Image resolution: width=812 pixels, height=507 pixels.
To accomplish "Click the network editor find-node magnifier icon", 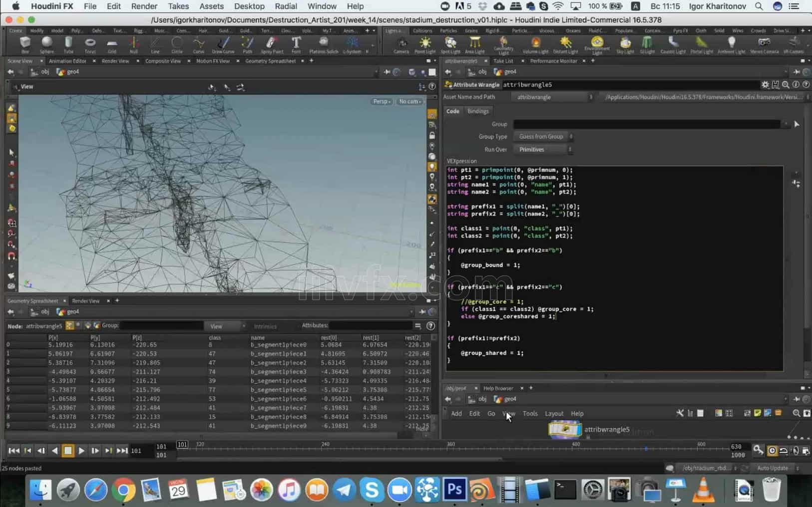I will [x=796, y=413].
